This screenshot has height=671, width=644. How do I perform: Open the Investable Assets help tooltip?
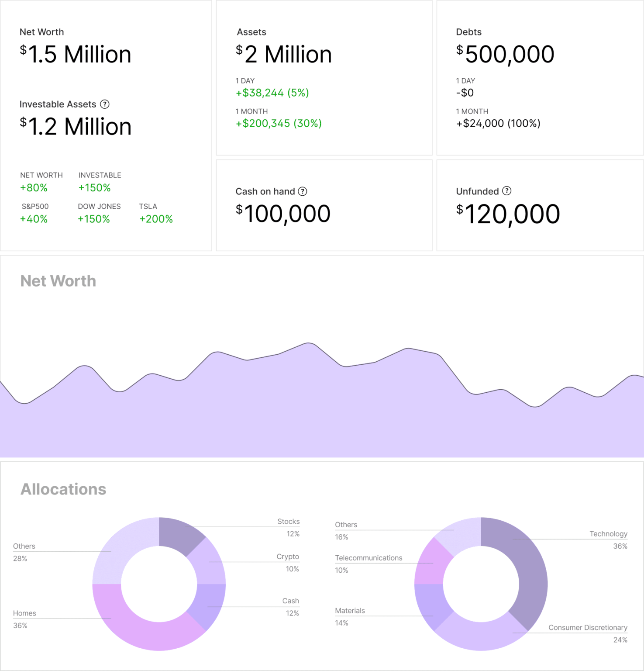click(x=105, y=104)
